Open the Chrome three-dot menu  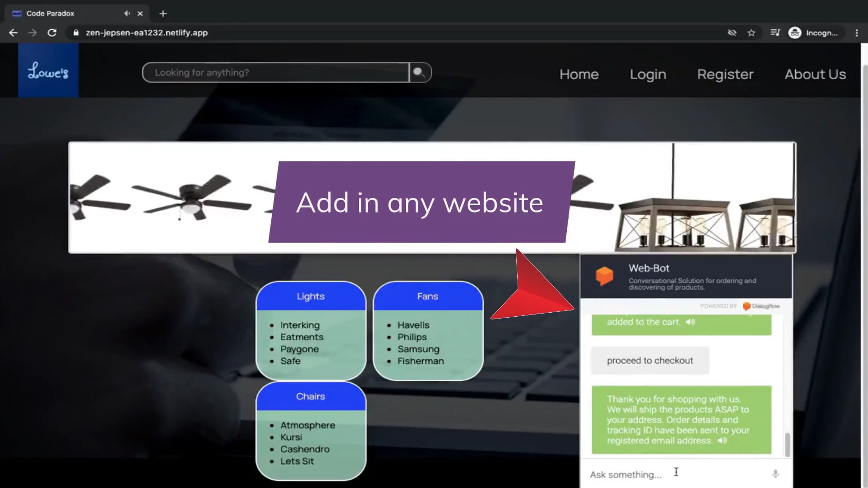click(857, 33)
